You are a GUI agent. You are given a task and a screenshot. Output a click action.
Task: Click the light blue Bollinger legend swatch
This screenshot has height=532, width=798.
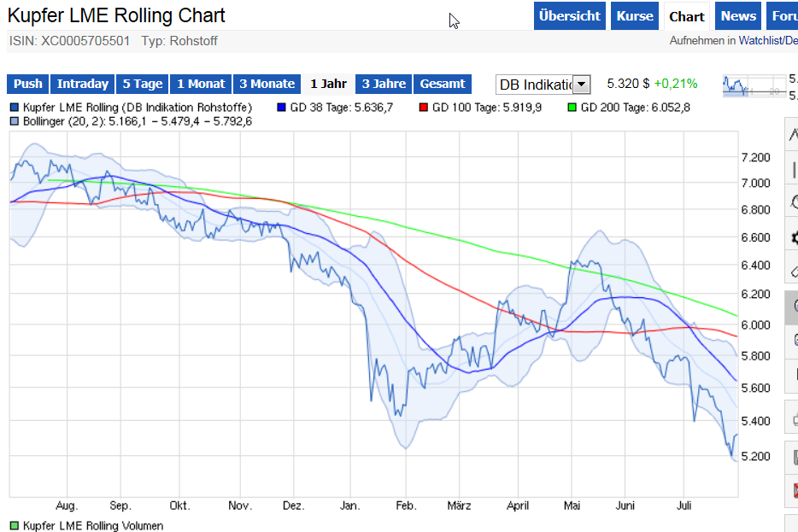click(x=15, y=121)
